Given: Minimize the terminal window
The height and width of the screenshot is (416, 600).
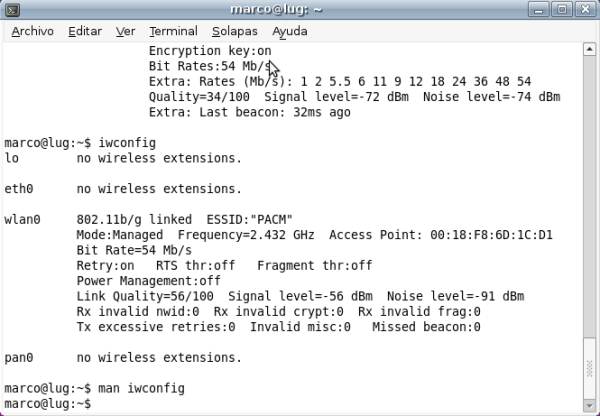Looking at the screenshot, I should pos(539,9).
